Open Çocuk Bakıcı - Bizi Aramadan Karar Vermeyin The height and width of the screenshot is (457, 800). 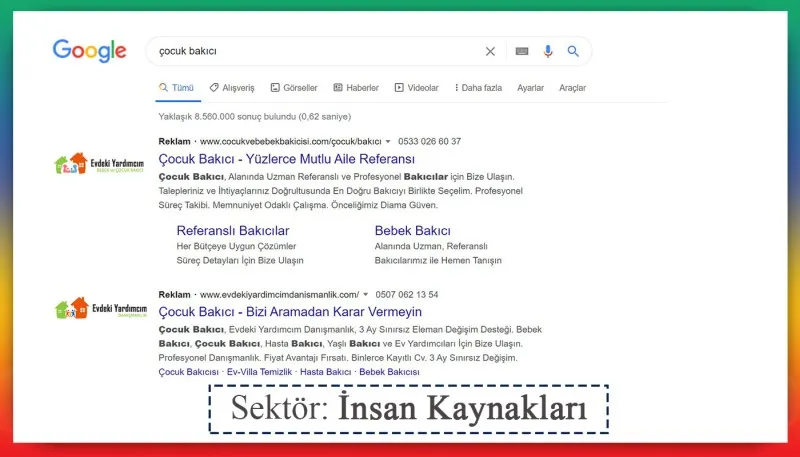290,312
